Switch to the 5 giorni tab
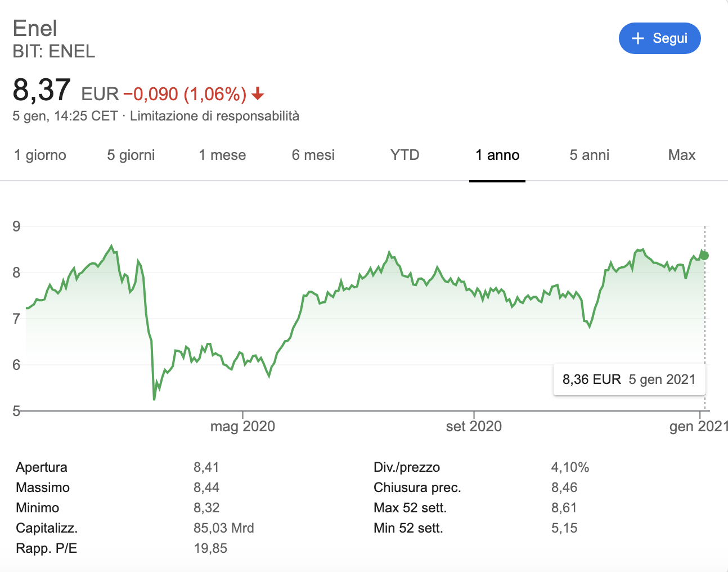The image size is (728, 572). pos(131,155)
